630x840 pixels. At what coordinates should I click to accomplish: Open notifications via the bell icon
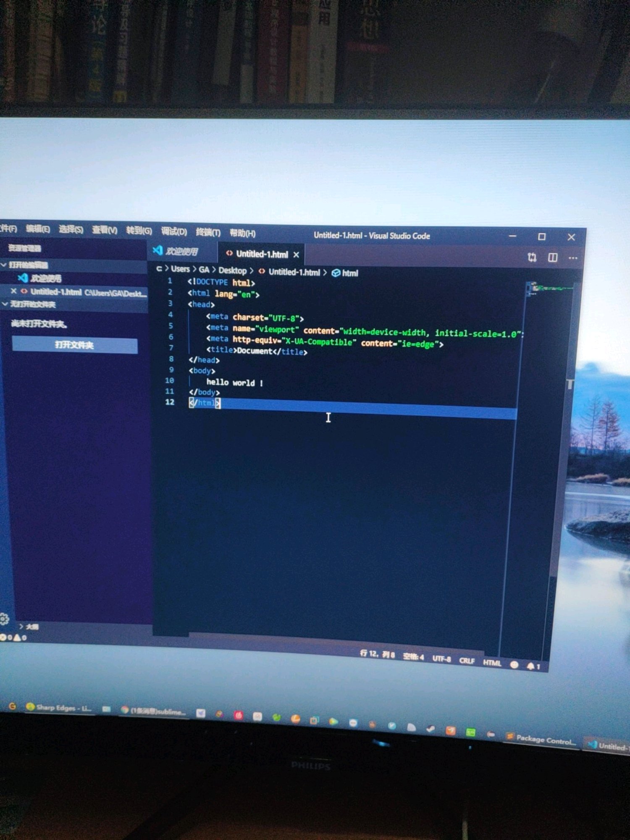(533, 666)
